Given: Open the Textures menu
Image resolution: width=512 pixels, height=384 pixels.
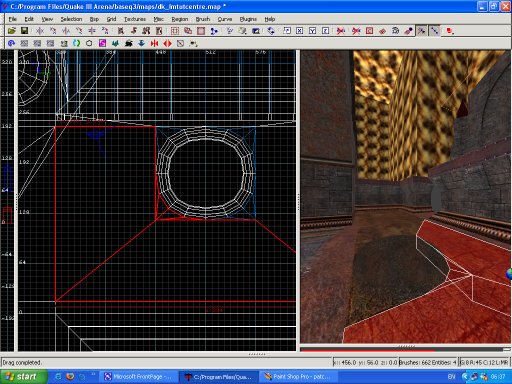Looking at the screenshot, I should coord(135,19).
